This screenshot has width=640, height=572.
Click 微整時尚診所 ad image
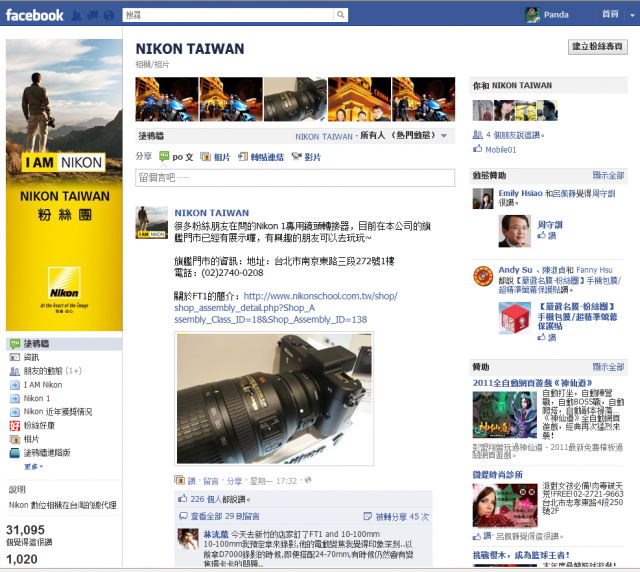click(x=505, y=505)
